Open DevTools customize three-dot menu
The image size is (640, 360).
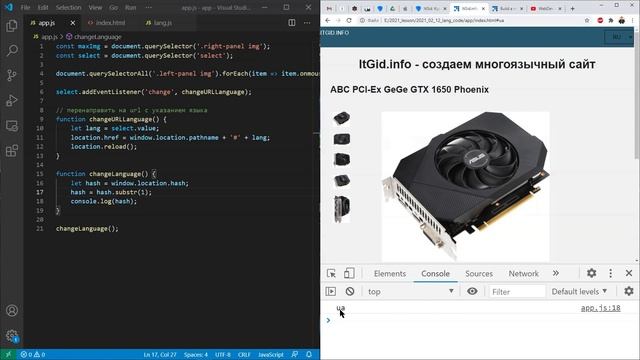pyautogui.click(x=611, y=273)
